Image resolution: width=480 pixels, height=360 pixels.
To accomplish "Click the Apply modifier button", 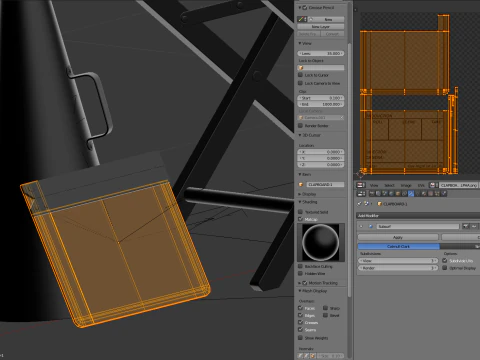I will tap(398, 237).
